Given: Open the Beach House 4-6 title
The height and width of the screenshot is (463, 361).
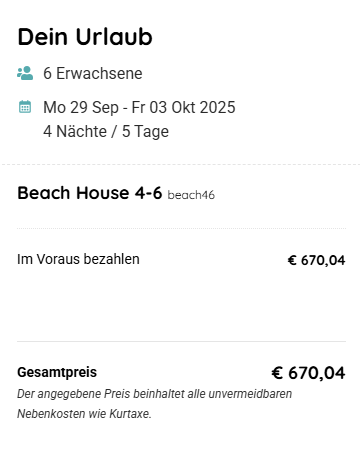Looking at the screenshot, I should pyautogui.click(x=90, y=193).
